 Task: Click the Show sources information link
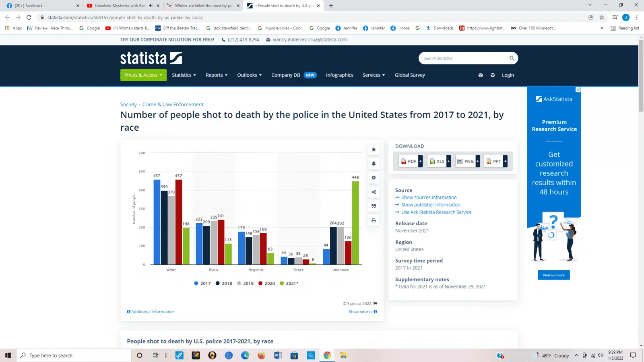[429, 197]
